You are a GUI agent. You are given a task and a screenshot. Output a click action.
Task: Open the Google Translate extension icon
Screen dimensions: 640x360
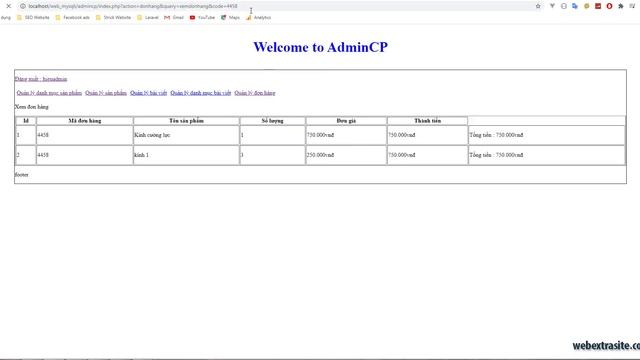pos(575,6)
